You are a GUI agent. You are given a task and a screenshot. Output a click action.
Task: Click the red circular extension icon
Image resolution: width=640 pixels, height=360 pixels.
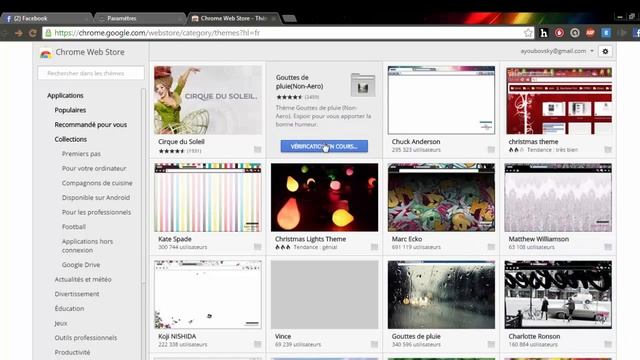coord(559,33)
